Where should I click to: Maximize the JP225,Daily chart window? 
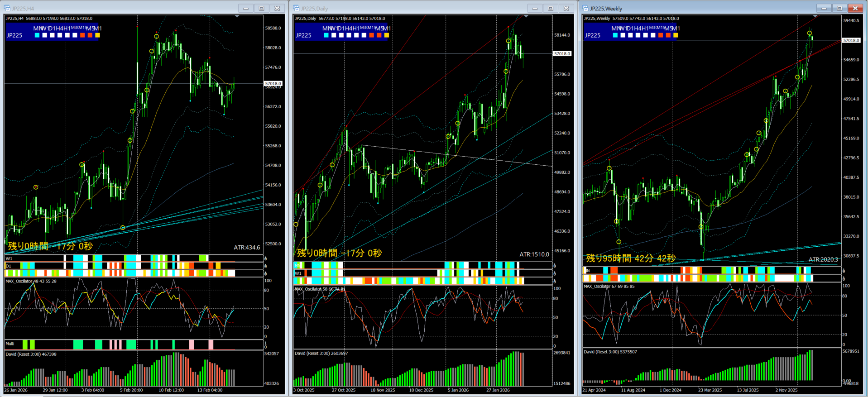[551, 8]
